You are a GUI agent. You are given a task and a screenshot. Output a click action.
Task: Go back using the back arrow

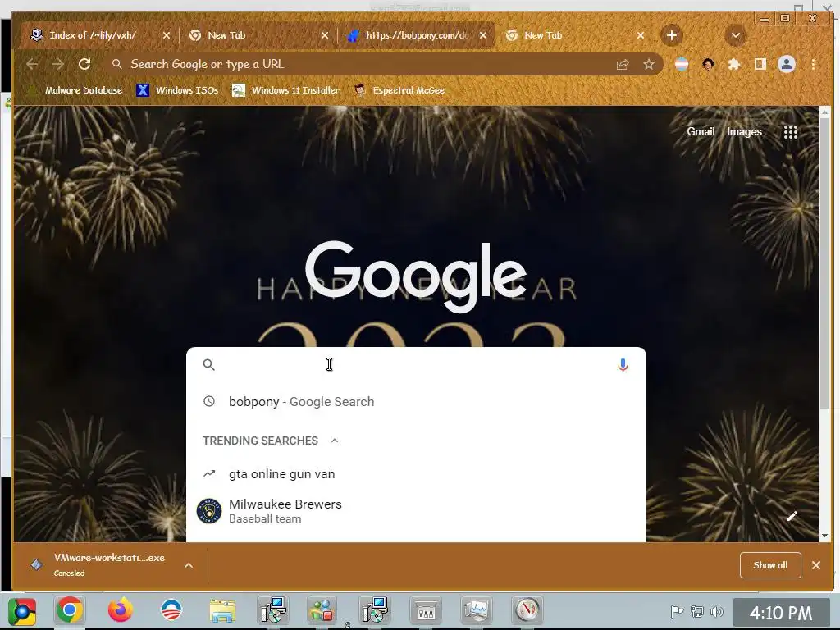pyautogui.click(x=32, y=64)
